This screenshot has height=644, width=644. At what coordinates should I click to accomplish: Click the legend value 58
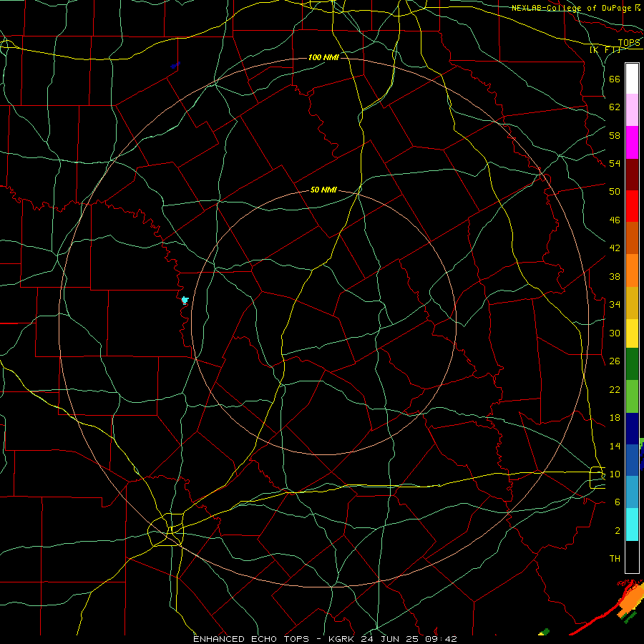tap(615, 135)
